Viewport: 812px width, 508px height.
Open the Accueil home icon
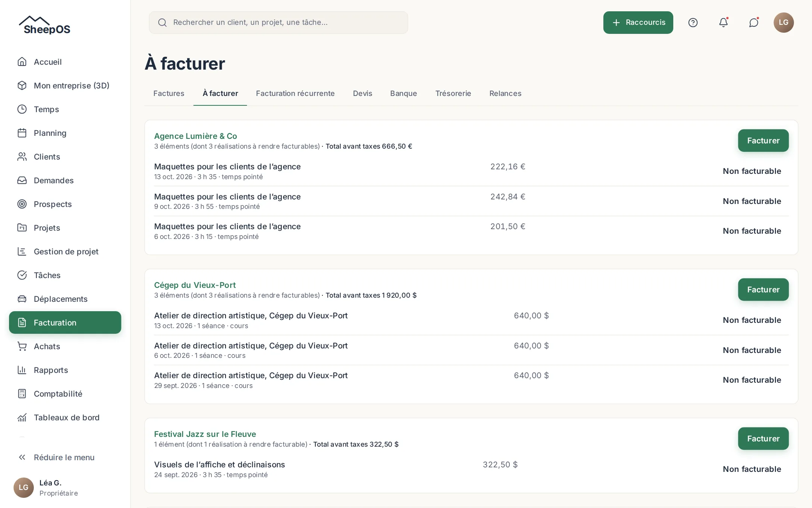[x=22, y=62]
